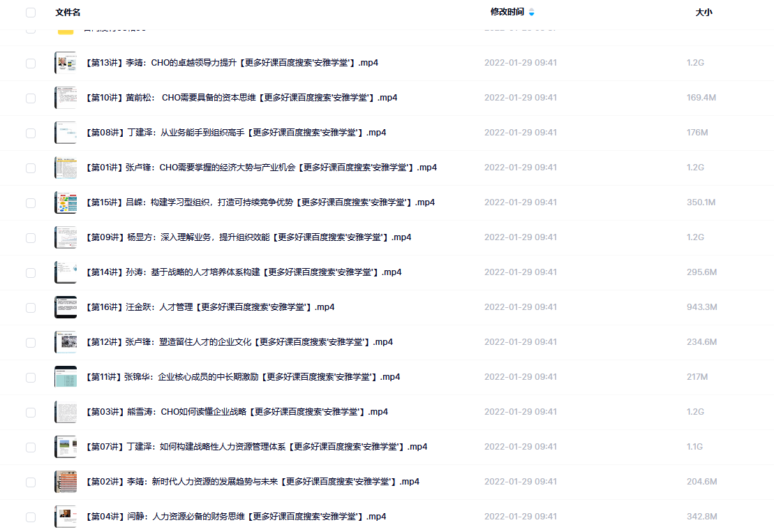Select the checkbox for 第03讲 熊雪涛 file
This screenshot has width=774, height=532.
31,413
